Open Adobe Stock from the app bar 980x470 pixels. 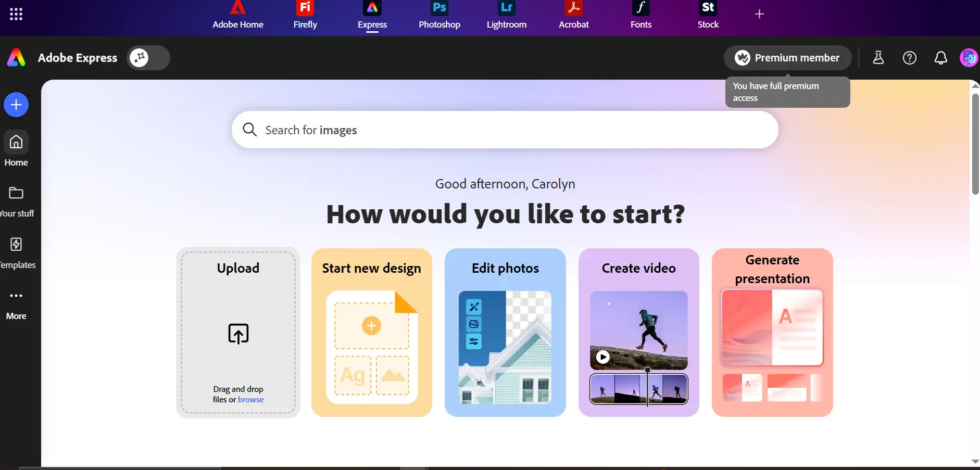pyautogui.click(x=708, y=16)
